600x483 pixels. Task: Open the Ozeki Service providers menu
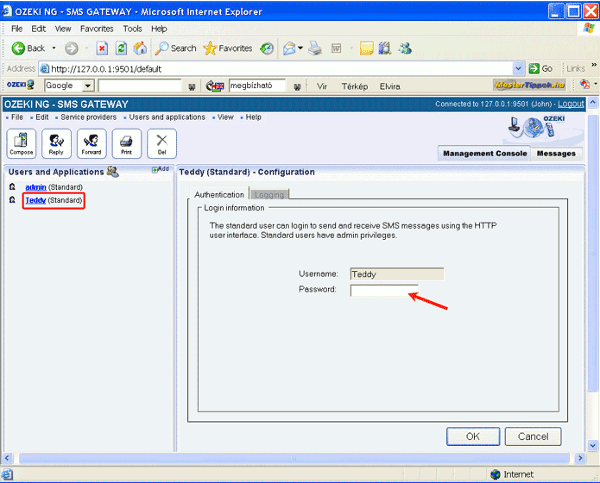click(88, 117)
